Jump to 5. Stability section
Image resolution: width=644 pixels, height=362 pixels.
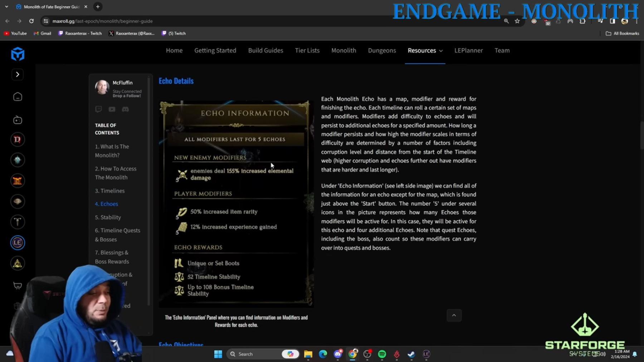tap(108, 217)
